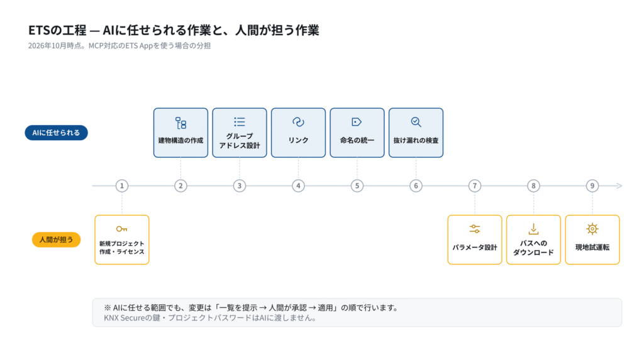Click the building structure tree icon
Viewport: 644px width, 362px height.
[x=180, y=123]
